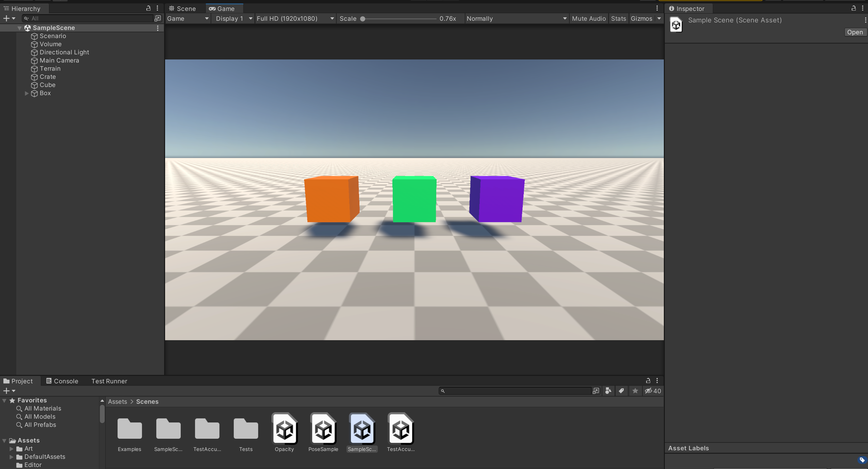The height and width of the screenshot is (469, 868).
Task: Click the Favorites star filter icon
Action: [635, 391]
